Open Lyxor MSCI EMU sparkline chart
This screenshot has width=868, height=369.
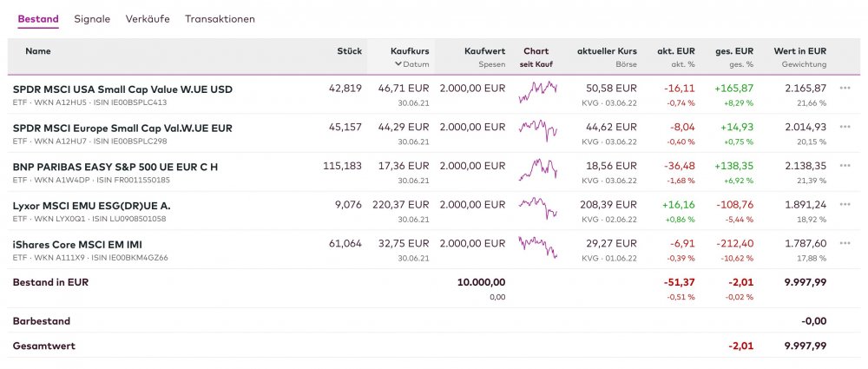pyautogui.click(x=537, y=208)
